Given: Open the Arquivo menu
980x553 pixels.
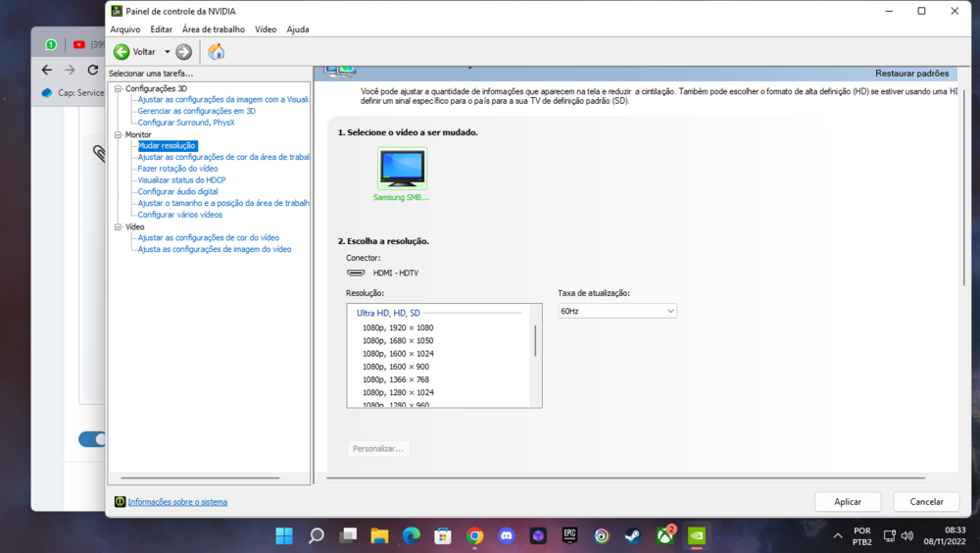Looking at the screenshot, I should [125, 29].
